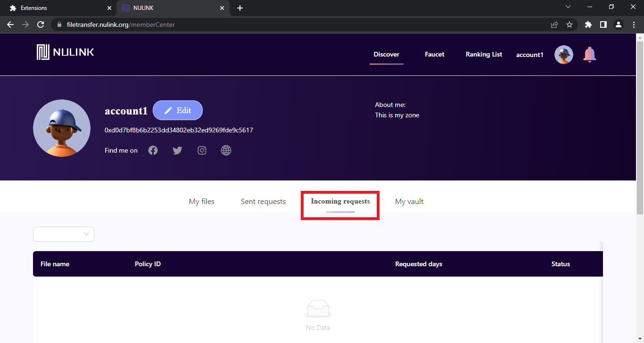Click the NuLink logo
The height and width of the screenshot is (343, 644).
click(x=66, y=52)
